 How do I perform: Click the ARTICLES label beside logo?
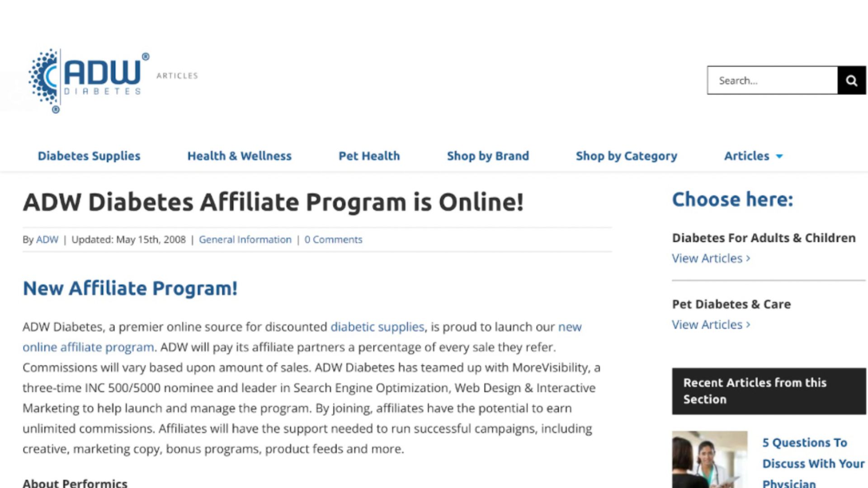pyautogui.click(x=177, y=76)
